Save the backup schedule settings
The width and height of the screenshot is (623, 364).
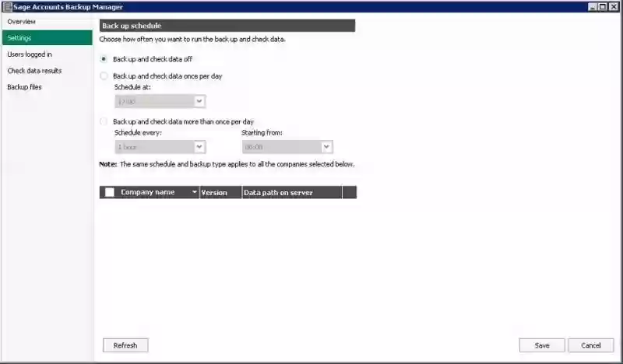coord(542,345)
